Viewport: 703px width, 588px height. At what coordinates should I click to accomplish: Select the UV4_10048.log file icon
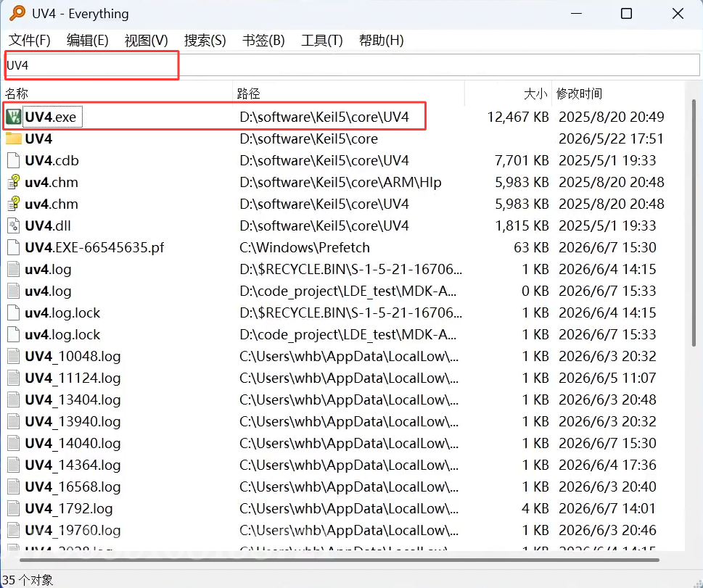coord(14,356)
